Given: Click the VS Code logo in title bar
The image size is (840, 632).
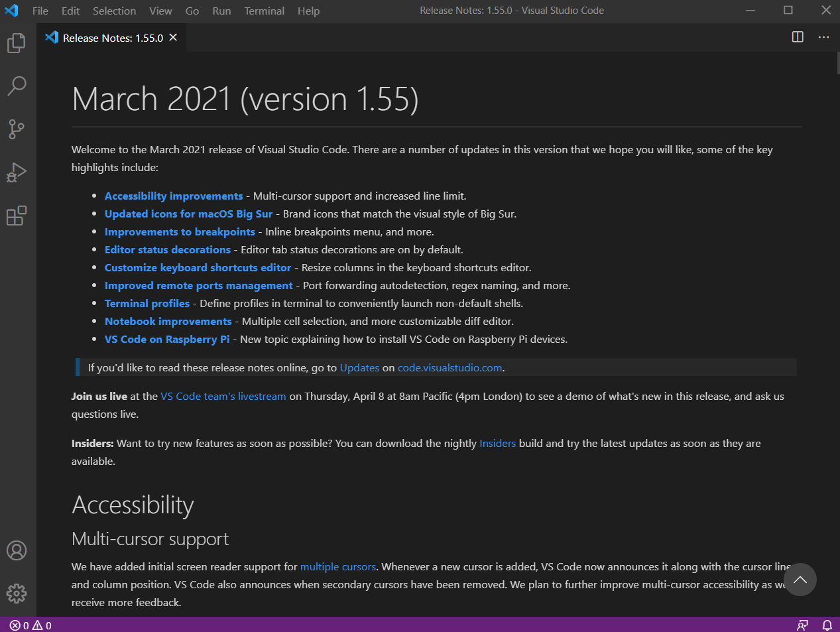Looking at the screenshot, I should coord(11,11).
